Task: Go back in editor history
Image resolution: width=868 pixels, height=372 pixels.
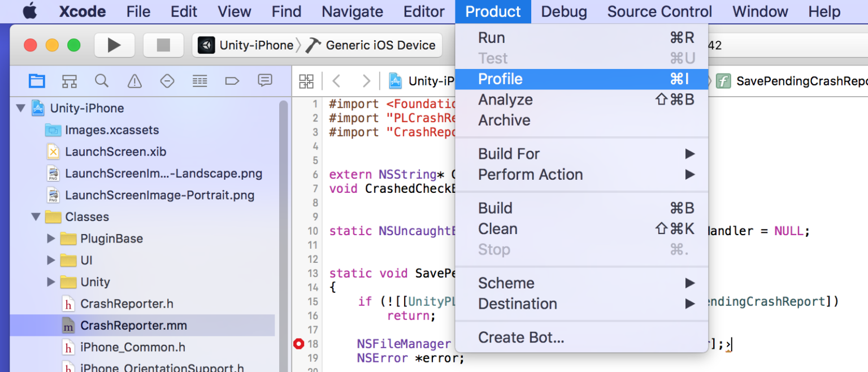Action: [337, 81]
